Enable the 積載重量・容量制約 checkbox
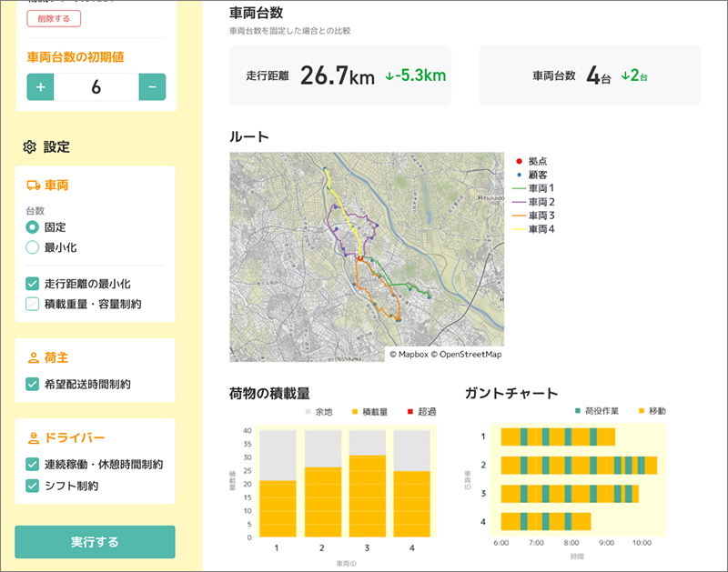This screenshot has height=572, width=728. (x=32, y=304)
